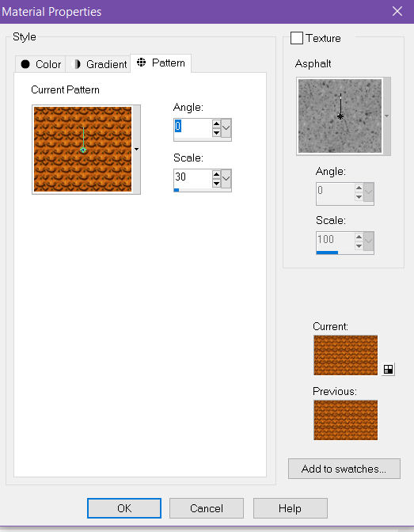Image resolution: width=414 pixels, height=532 pixels.
Task: Switch to the Color tab
Action: (x=40, y=64)
